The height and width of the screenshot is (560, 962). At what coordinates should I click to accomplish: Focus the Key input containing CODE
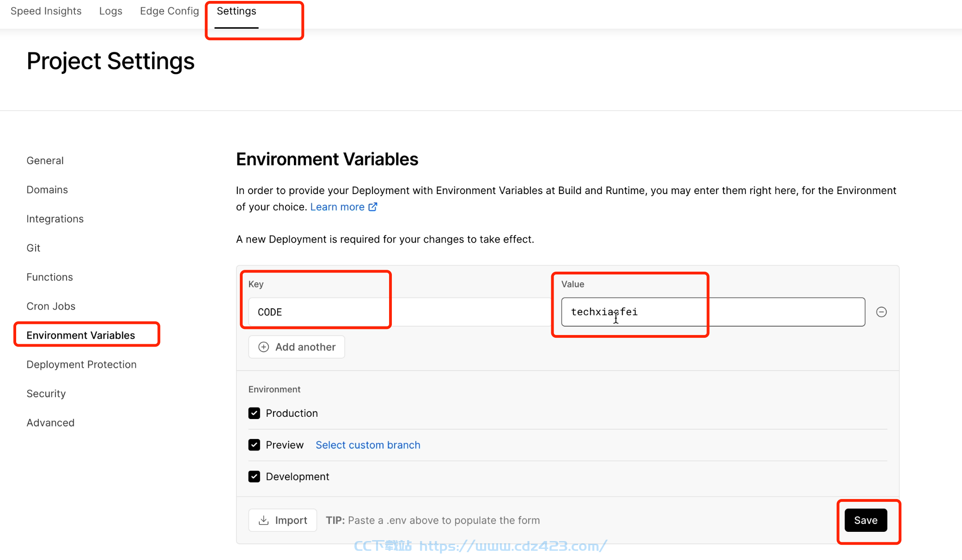click(400, 312)
